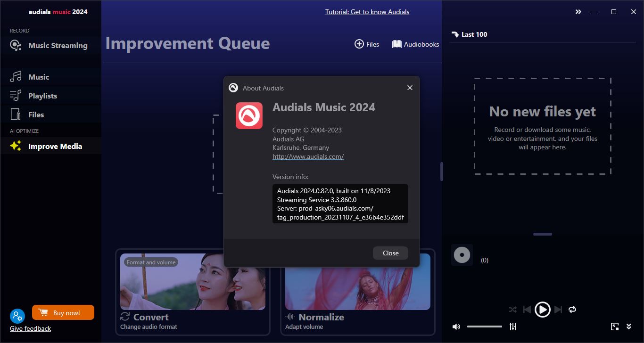Skip to the previous track

coord(527,310)
